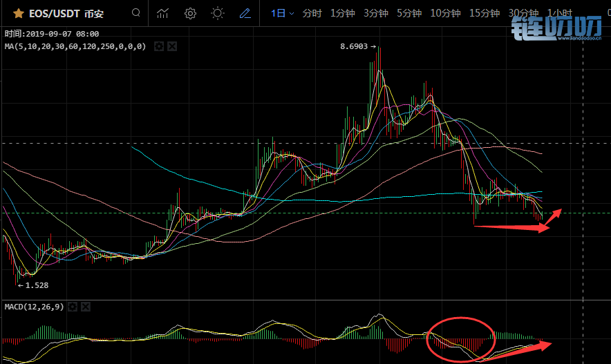Switch to 10分钟 timeframe
The image size is (611, 364).
445,14
